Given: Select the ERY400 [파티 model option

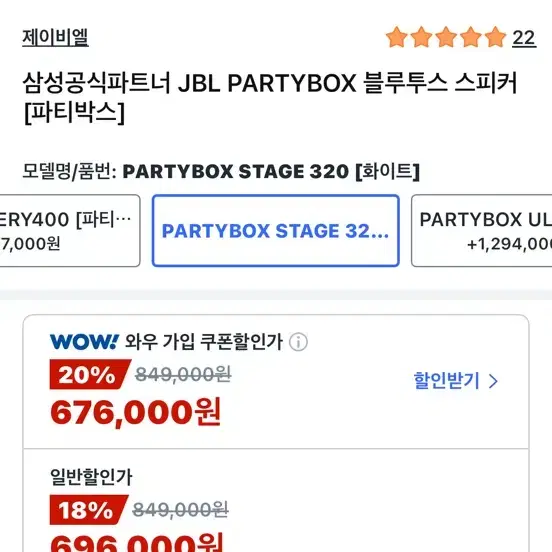Looking at the screenshot, I should click(70, 231).
